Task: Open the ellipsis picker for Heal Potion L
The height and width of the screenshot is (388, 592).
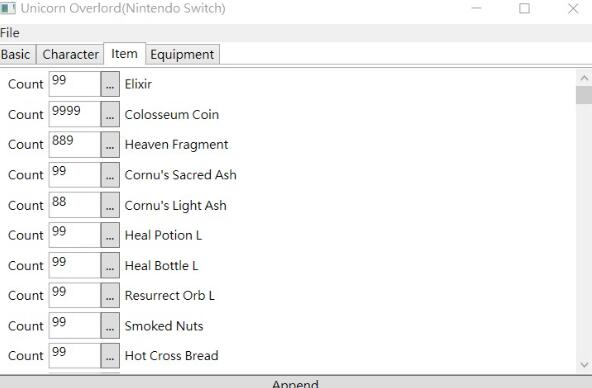Action: 110,235
